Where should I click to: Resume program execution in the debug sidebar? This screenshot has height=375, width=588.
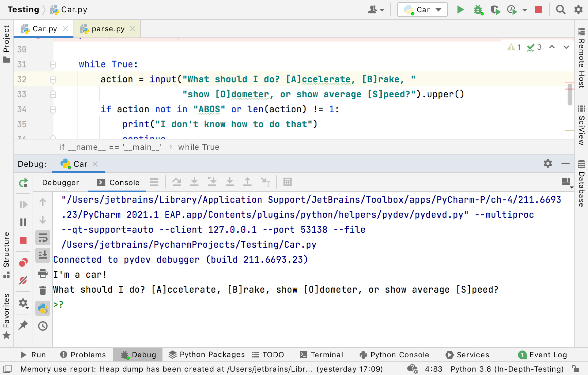point(23,204)
